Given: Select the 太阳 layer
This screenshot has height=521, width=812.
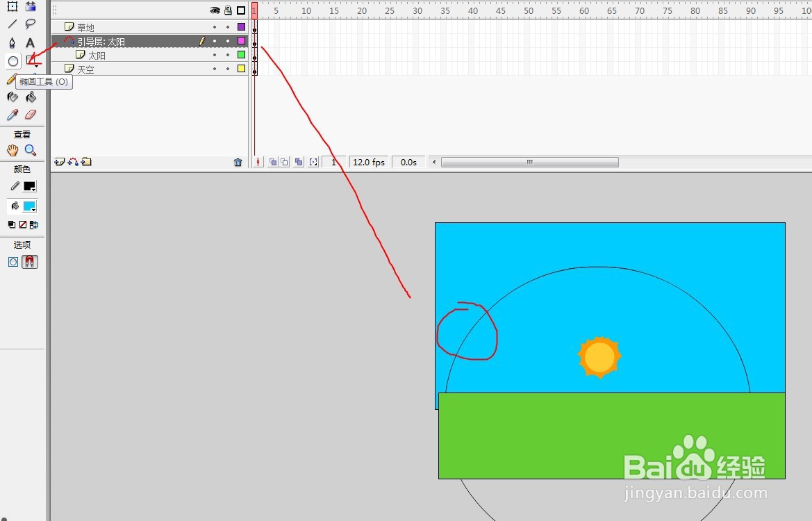Looking at the screenshot, I should [x=149, y=55].
